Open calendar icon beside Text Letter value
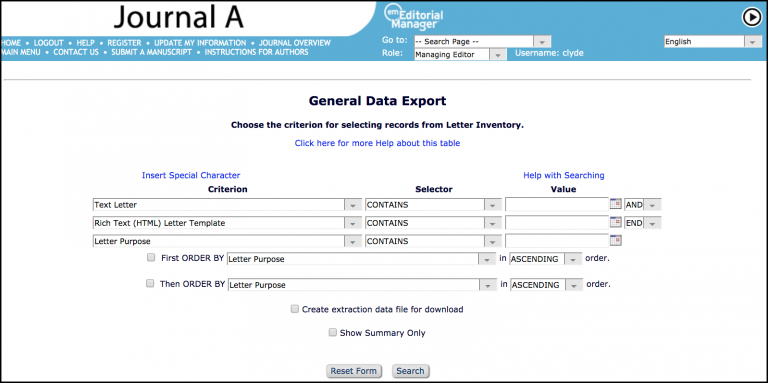Screen dimensions: 768x383 616,204
